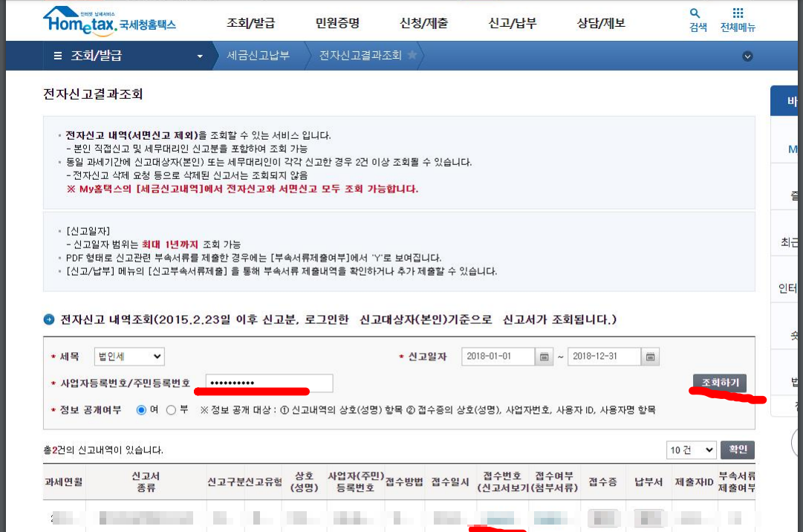This screenshot has width=803, height=532.
Task: Click the Hometax logo
Action: 108,21
